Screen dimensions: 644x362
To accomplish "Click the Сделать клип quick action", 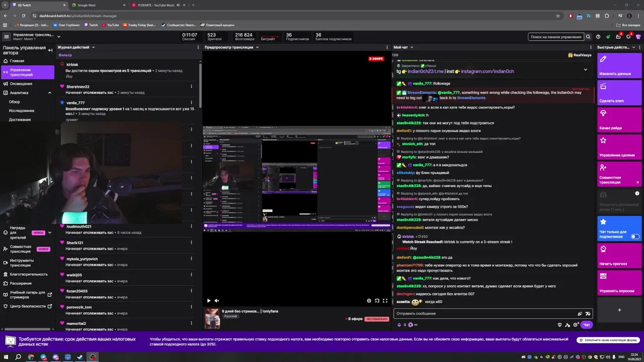I will [619, 92].
